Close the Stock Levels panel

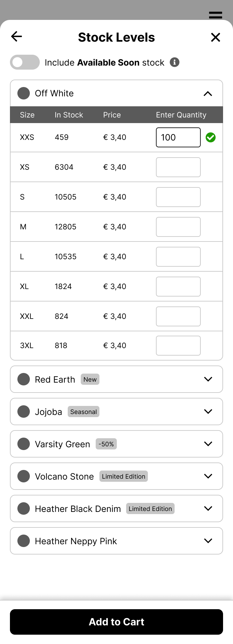coord(215,37)
